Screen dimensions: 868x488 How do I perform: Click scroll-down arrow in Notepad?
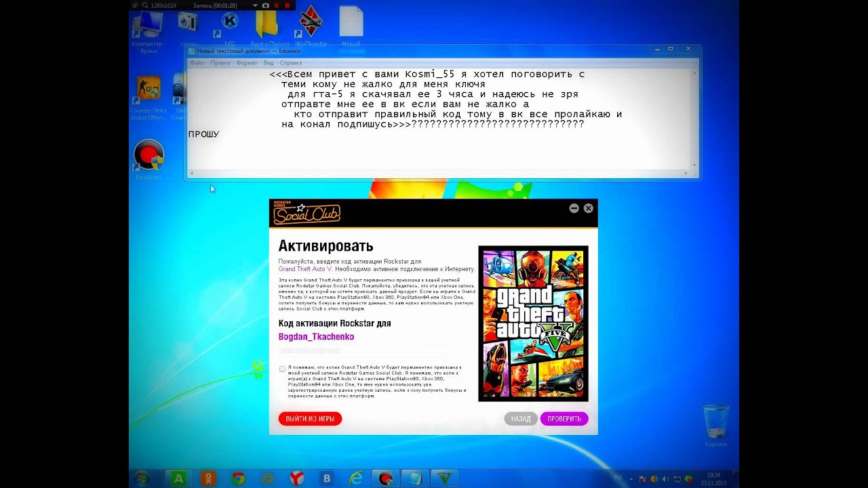pos(694,165)
